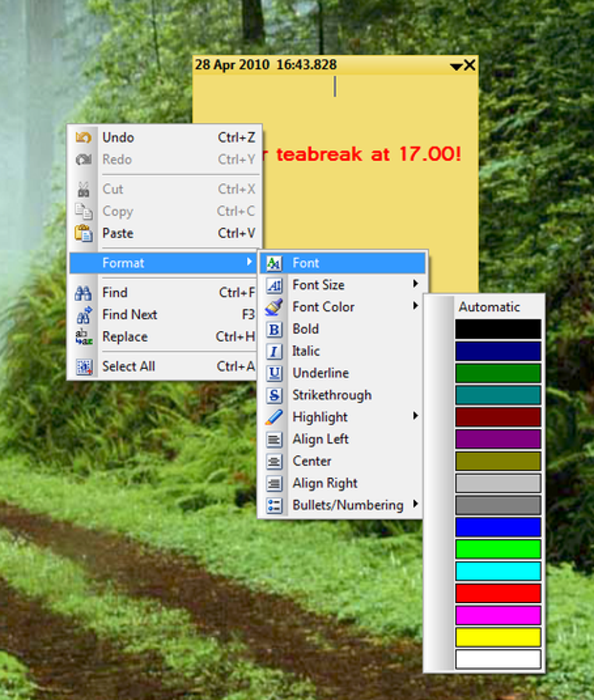The width and height of the screenshot is (594, 700).
Task: Click the Copy pages icon
Action: click(84, 211)
